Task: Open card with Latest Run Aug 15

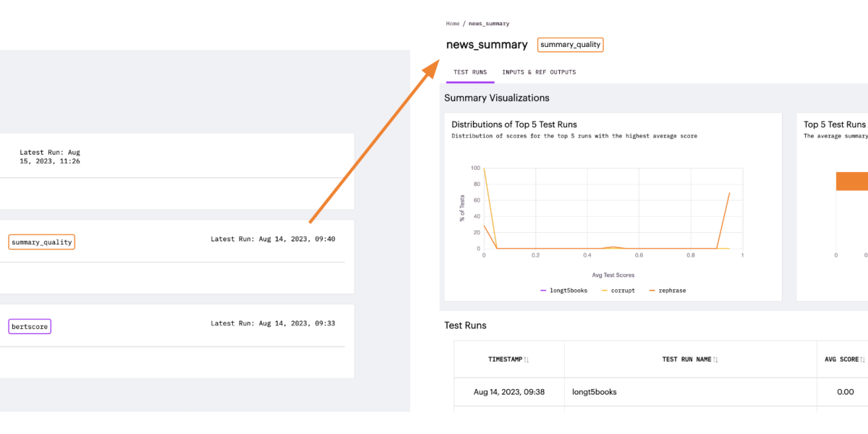Action: (x=177, y=171)
